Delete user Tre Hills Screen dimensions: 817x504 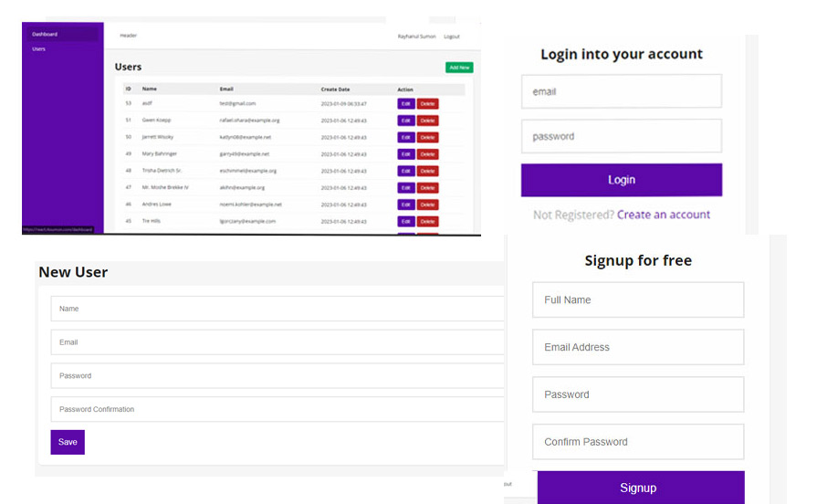(x=427, y=222)
